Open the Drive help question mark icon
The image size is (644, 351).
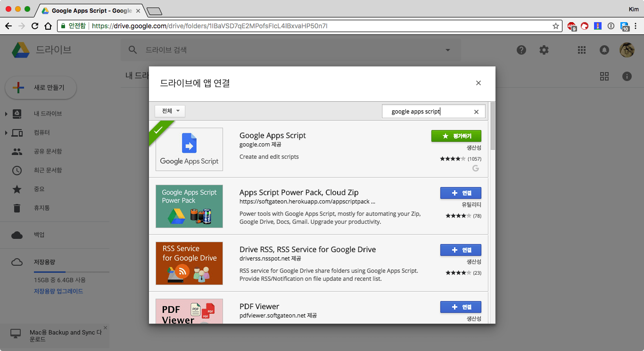521,49
